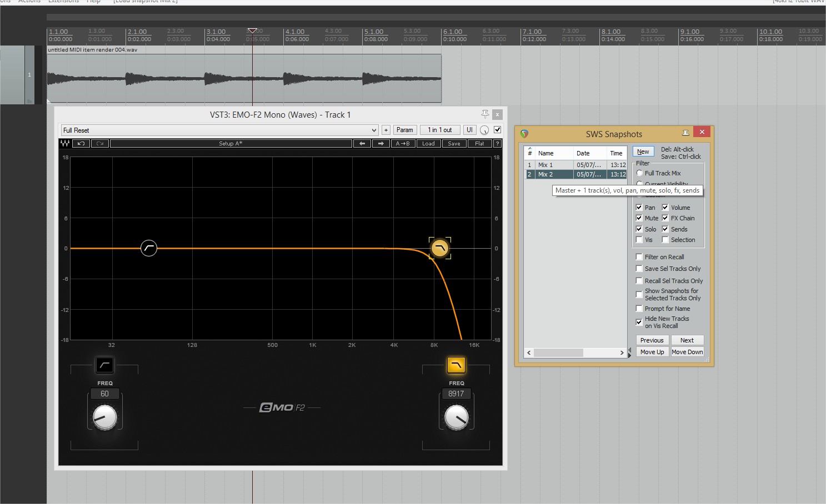Open the Waves help question mark
The height and width of the screenshot is (504, 826).
(x=497, y=143)
